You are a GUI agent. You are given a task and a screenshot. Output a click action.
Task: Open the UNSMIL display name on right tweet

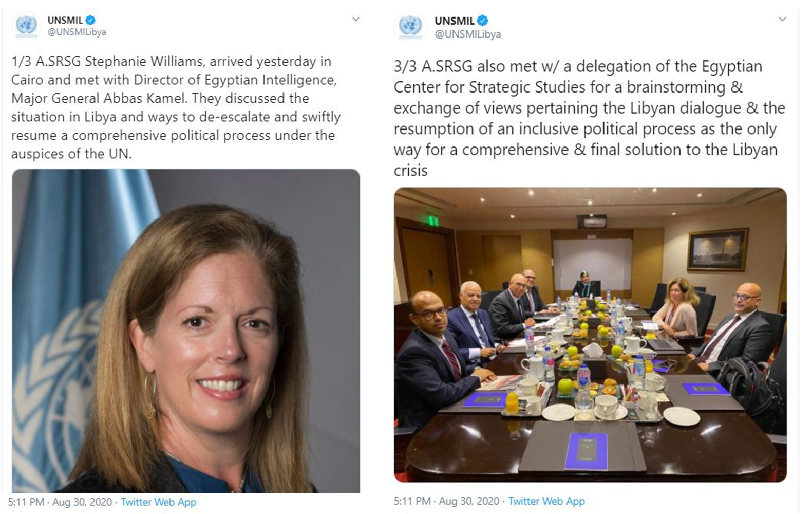pyautogui.click(x=454, y=21)
